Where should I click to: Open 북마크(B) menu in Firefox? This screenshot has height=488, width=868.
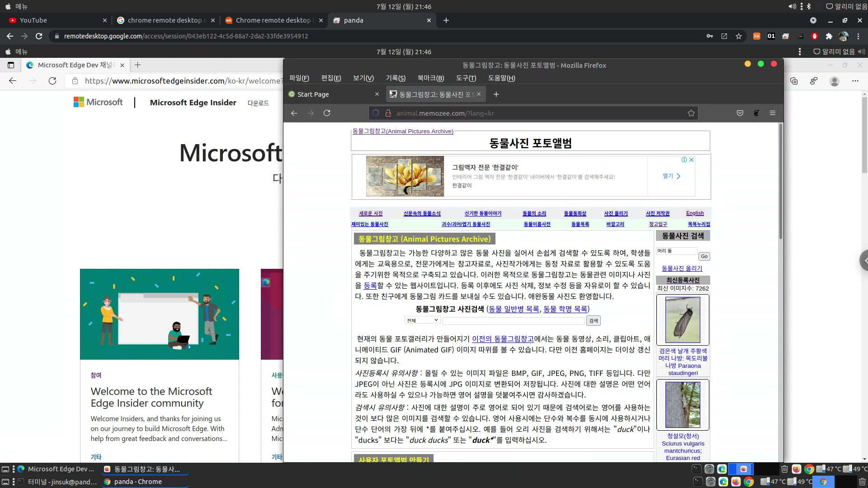[x=431, y=78]
